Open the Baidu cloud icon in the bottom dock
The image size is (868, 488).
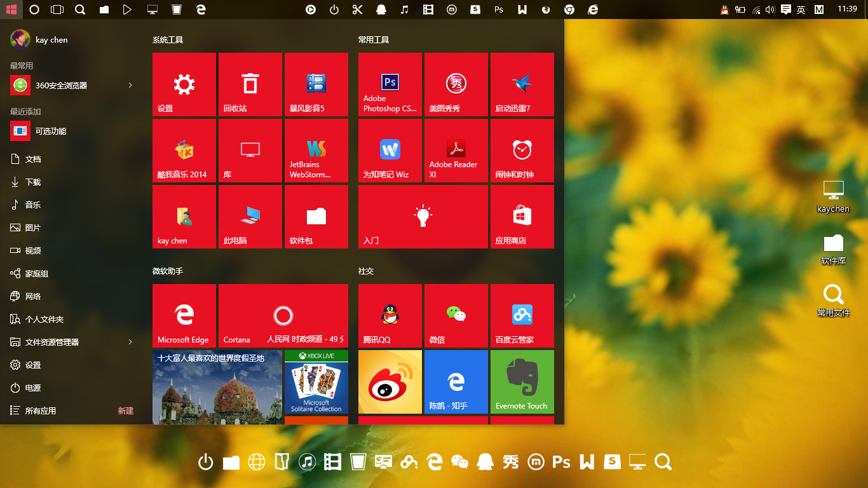pyautogui.click(x=409, y=462)
